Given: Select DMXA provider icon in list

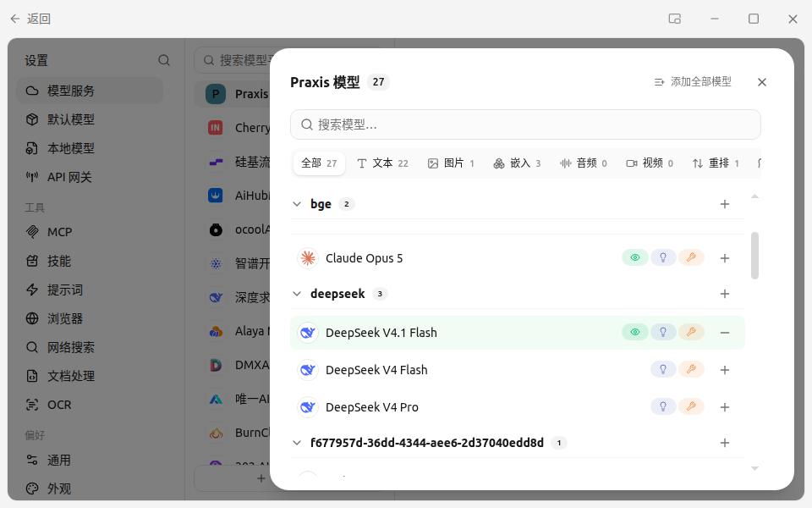Looking at the screenshot, I should tap(216, 365).
